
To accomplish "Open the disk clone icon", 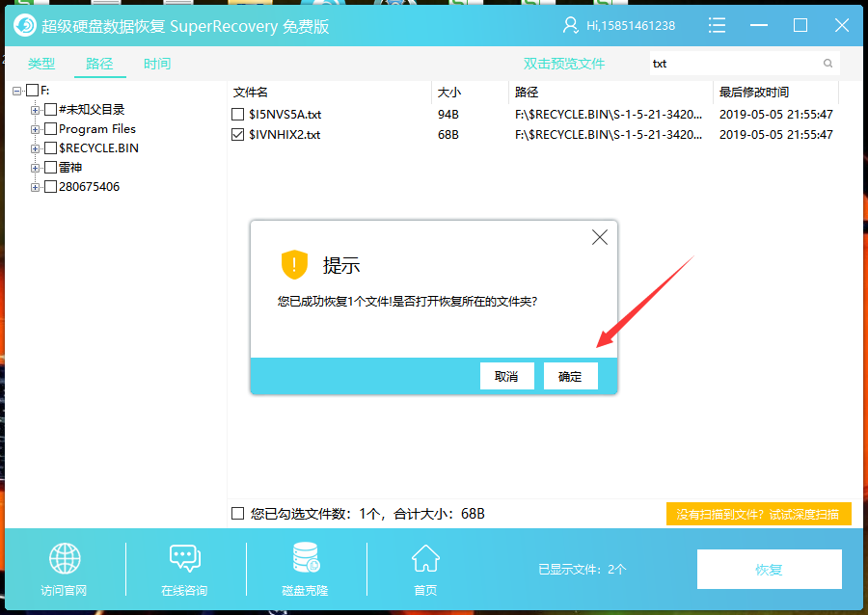I will coord(306,557).
